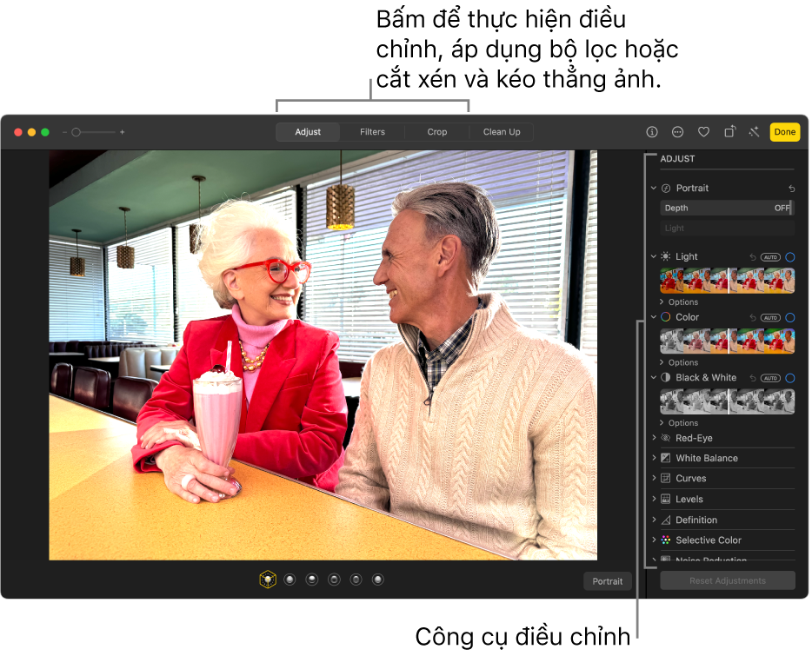Click the zoom slider handle
The width and height of the screenshot is (812, 656).
pos(77,133)
